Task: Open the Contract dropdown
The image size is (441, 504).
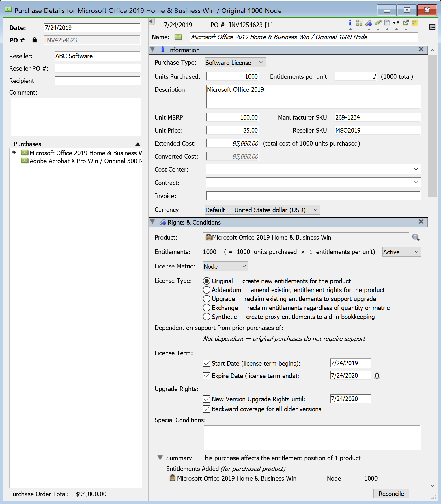Action: coord(313,182)
